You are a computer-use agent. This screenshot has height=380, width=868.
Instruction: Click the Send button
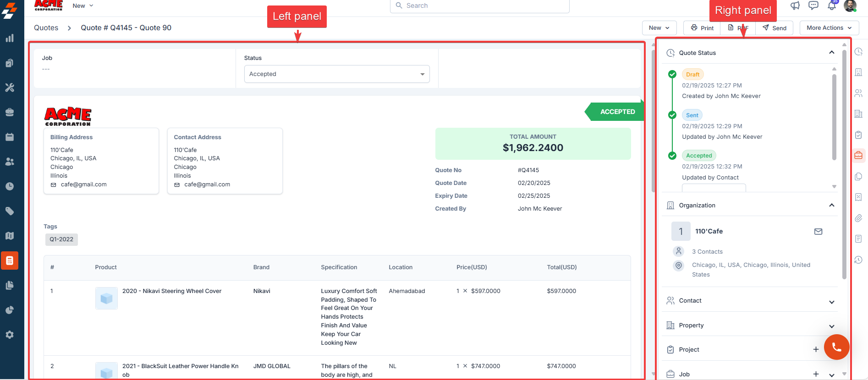point(775,28)
